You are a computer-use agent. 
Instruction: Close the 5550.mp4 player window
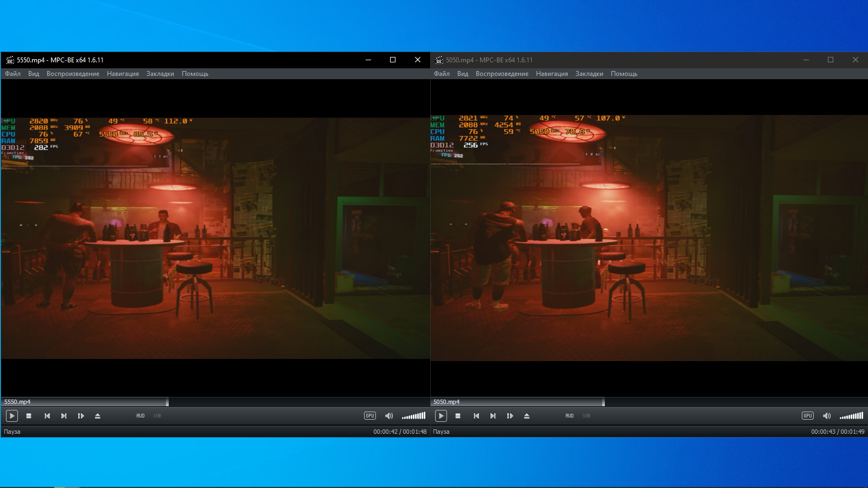[x=418, y=60]
